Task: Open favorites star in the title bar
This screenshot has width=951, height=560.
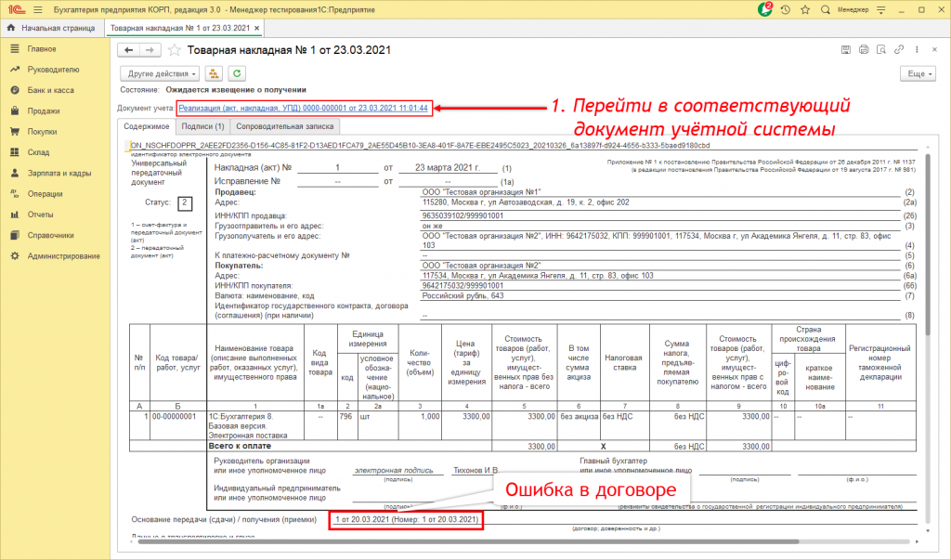Action: 805,9
